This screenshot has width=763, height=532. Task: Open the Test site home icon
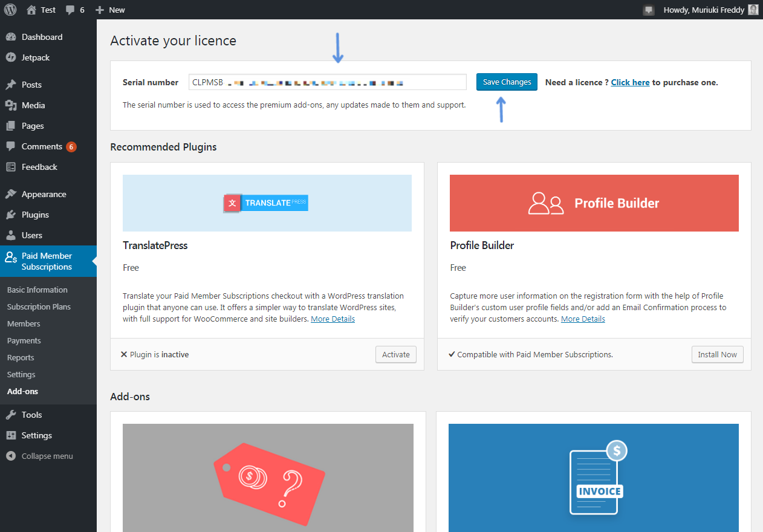[31, 10]
